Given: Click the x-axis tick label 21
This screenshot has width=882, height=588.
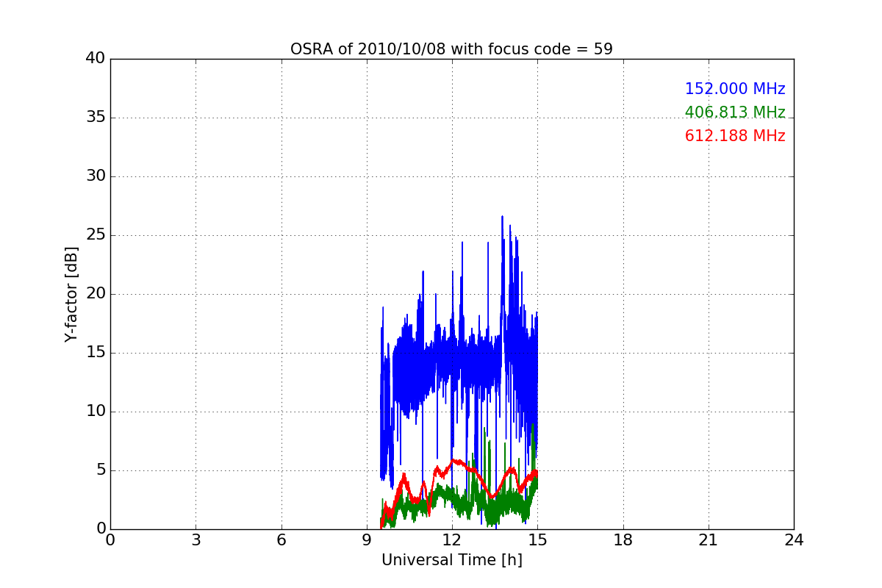Looking at the screenshot, I should (x=709, y=540).
